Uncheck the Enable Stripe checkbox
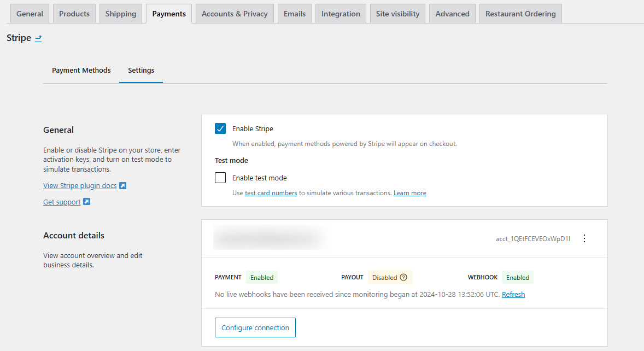The image size is (644, 351). click(220, 128)
